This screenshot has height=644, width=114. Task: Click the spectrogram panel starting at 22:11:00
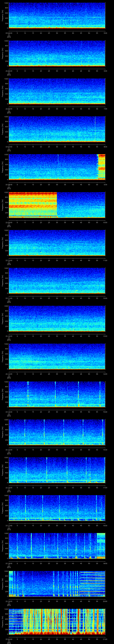tap(57, 281)
